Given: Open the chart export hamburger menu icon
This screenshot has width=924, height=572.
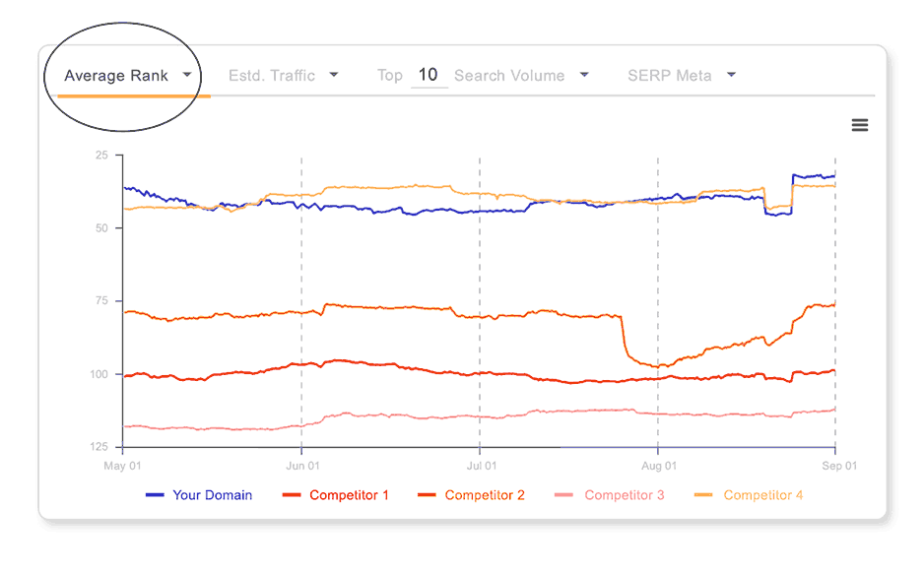Looking at the screenshot, I should click(860, 125).
